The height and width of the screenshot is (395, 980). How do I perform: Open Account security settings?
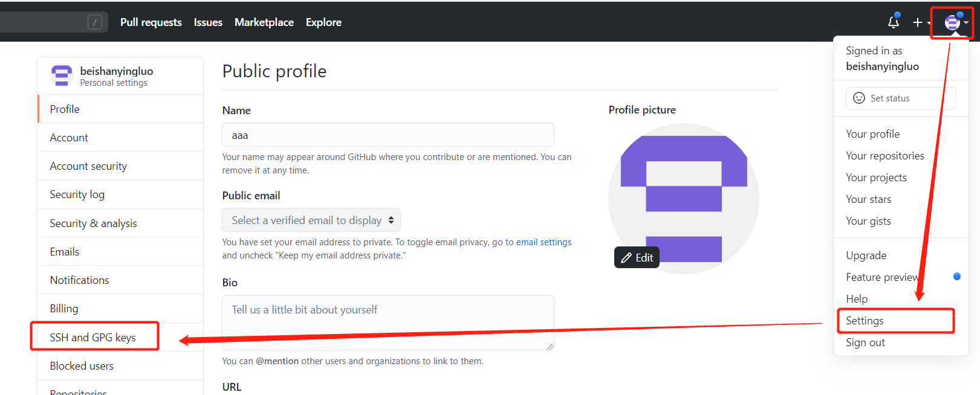pos(120,166)
